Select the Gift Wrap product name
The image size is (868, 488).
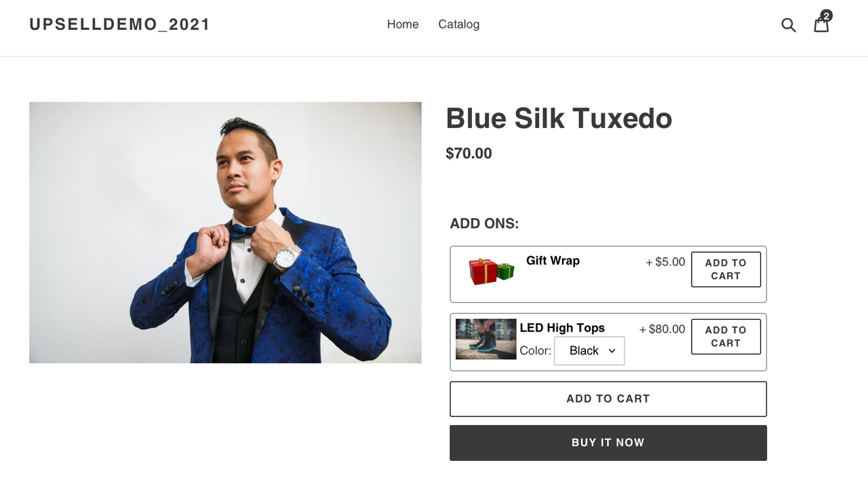[x=553, y=261]
